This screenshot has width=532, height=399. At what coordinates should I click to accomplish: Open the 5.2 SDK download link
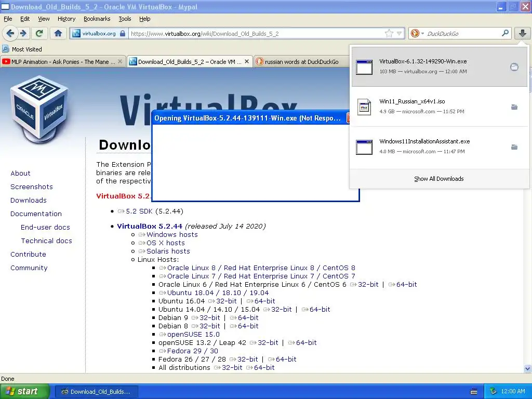tap(139, 211)
